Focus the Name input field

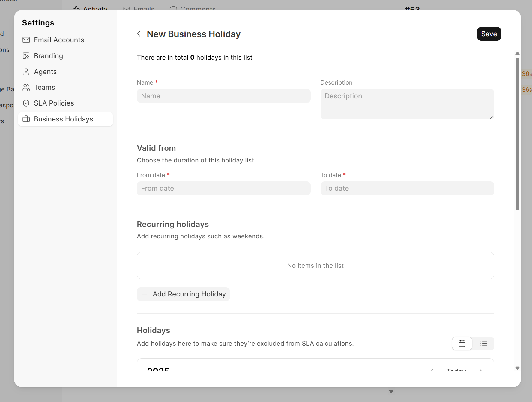[x=223, y=96]
